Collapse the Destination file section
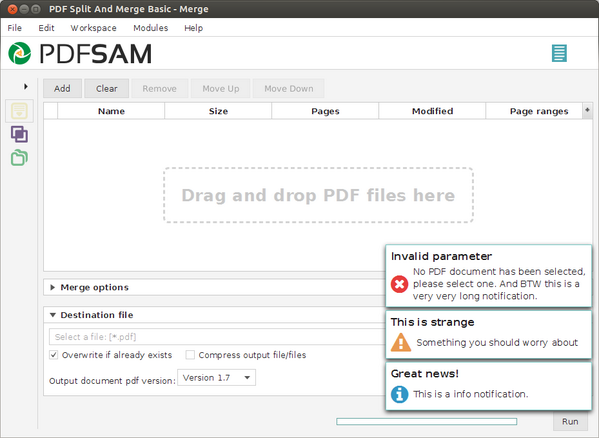The width and height of the screenshot is (599, 438). pos(53,315)
